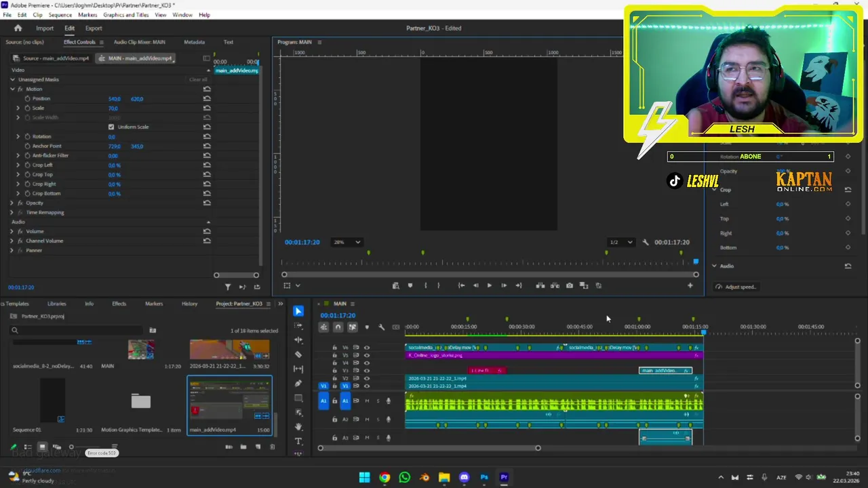The width and height of the screenshot is (868, 488).
Task: Switch to the Audio Clip Mixer tab
Action: [x=139, y=42]
